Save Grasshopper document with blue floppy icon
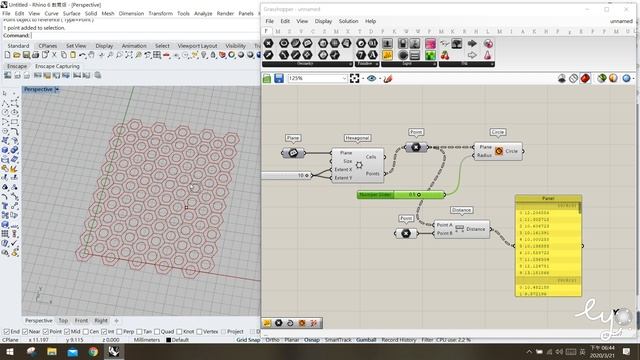 pos(279,78)
